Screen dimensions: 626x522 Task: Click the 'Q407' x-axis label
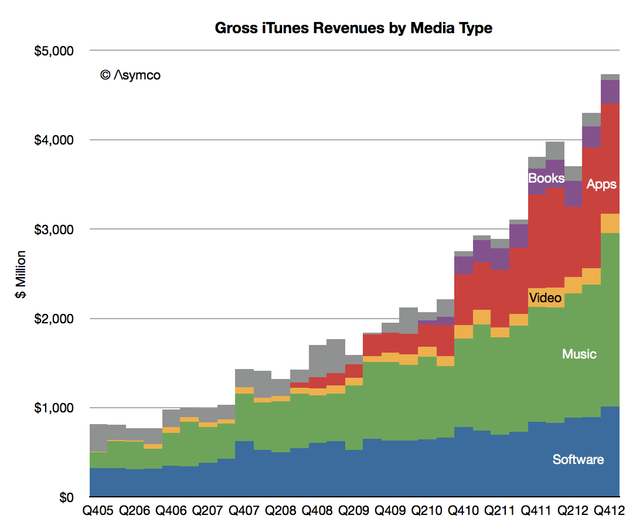click(x=244, y=510)
